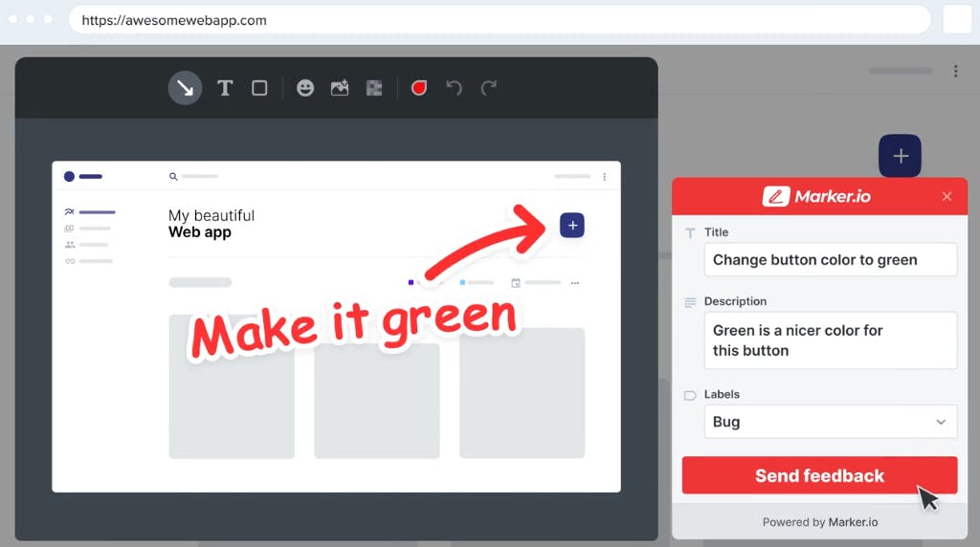Open the three-dot browser page menu

(x=955, y=71)
